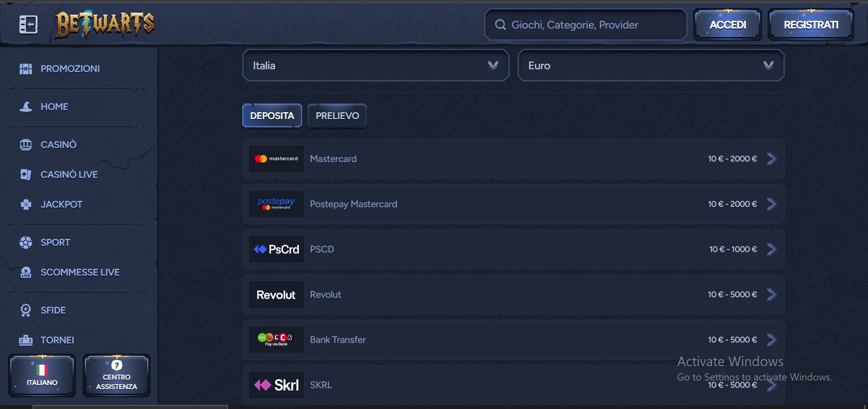Switch to the Deposita tab
The height and width of the screenshot is (409, 868).
(x=272, y=116)
